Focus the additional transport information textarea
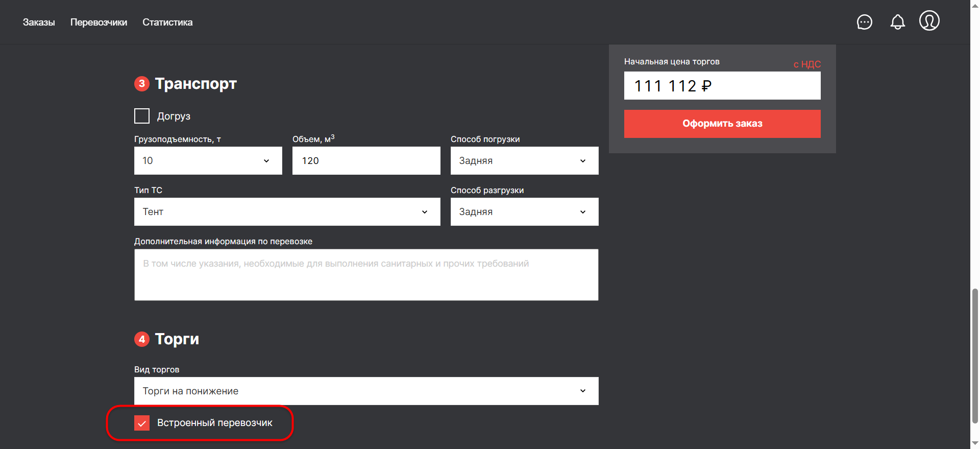The height and width of the screenshot is (449, 980). pos(366,275)
